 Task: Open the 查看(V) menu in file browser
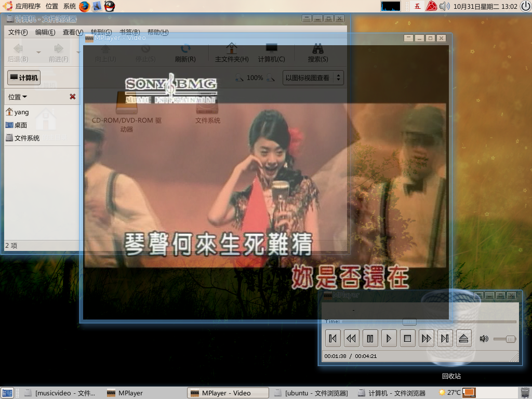73,32
